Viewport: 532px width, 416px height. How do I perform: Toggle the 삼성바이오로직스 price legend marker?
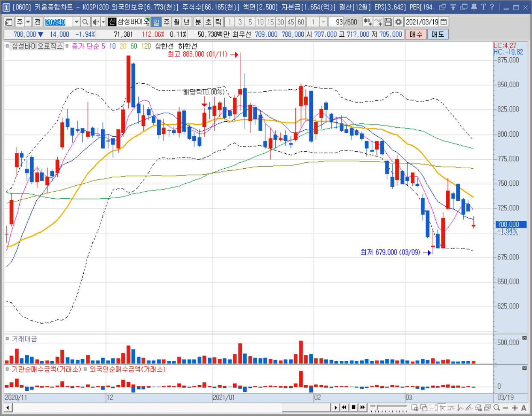click(7, 46)
